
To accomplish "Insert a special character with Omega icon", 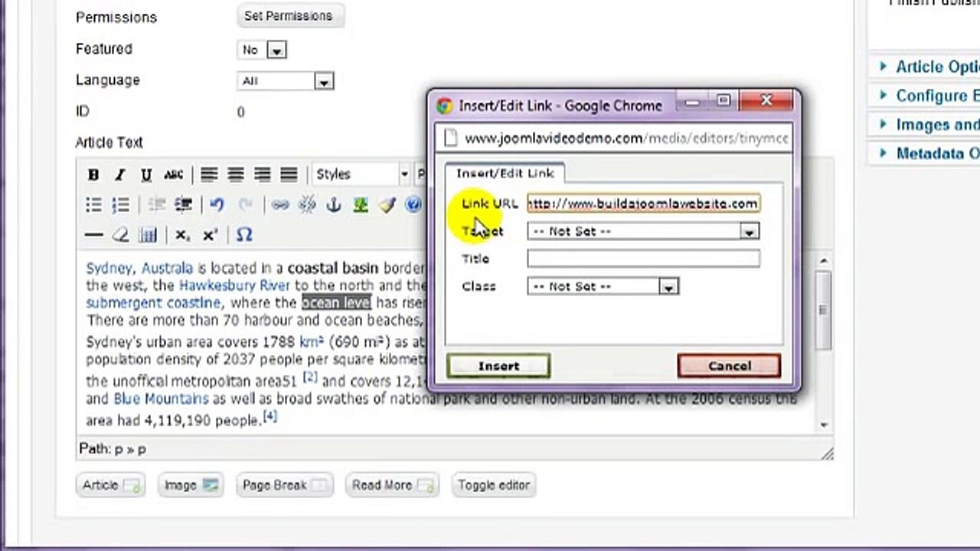I will [x=244, y=236].
